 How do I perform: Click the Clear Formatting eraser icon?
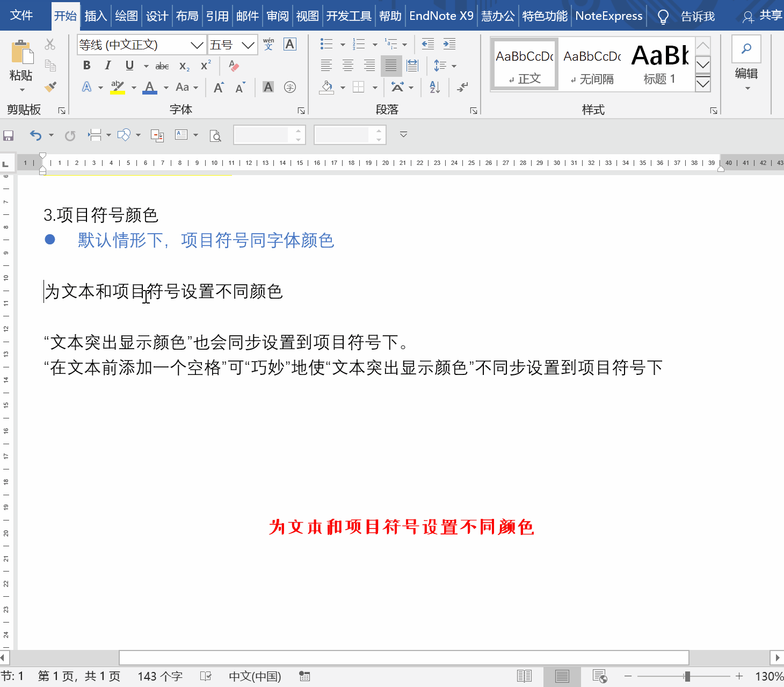click(x=234, y=66)
